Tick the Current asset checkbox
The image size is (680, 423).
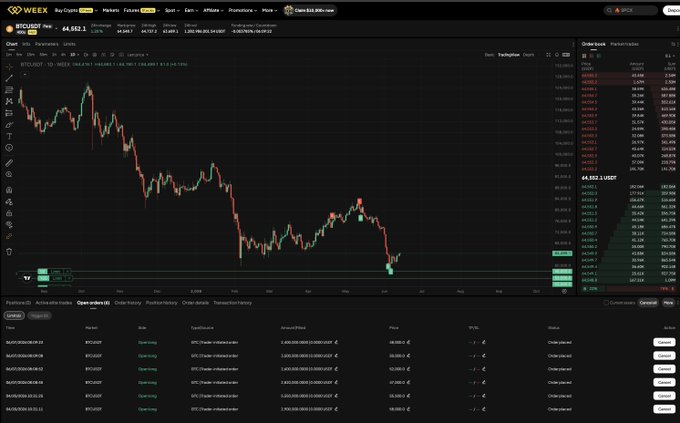pyautogui.click(x=606, y=303)
